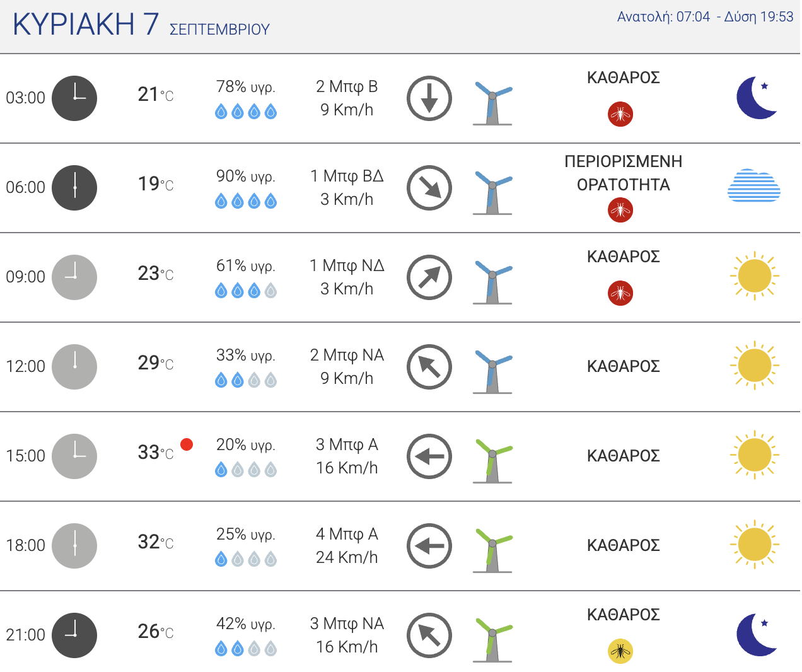Click the 4 Μπφ Α wind speed text
This screenshot has height=672, width=802.
(347, 534)
